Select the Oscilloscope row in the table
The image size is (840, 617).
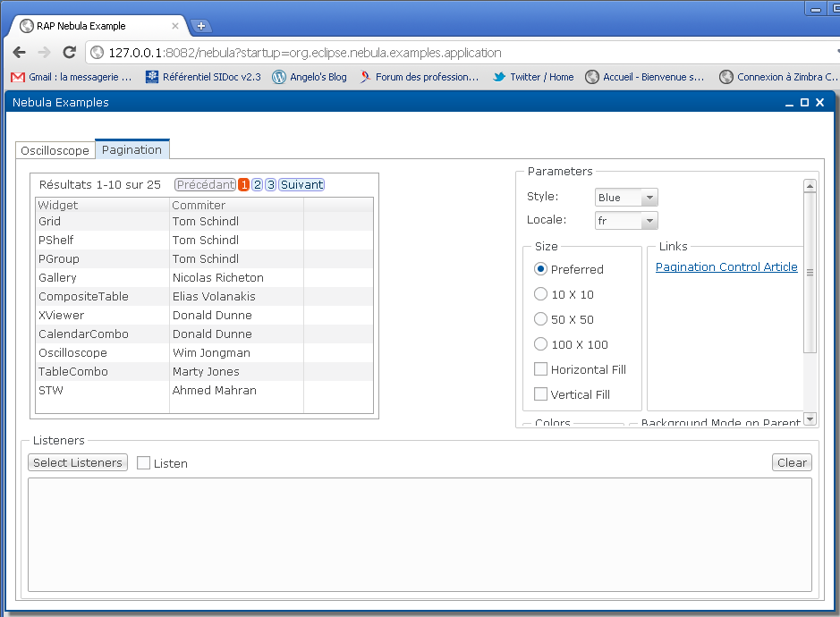click(x=204, y=352)
